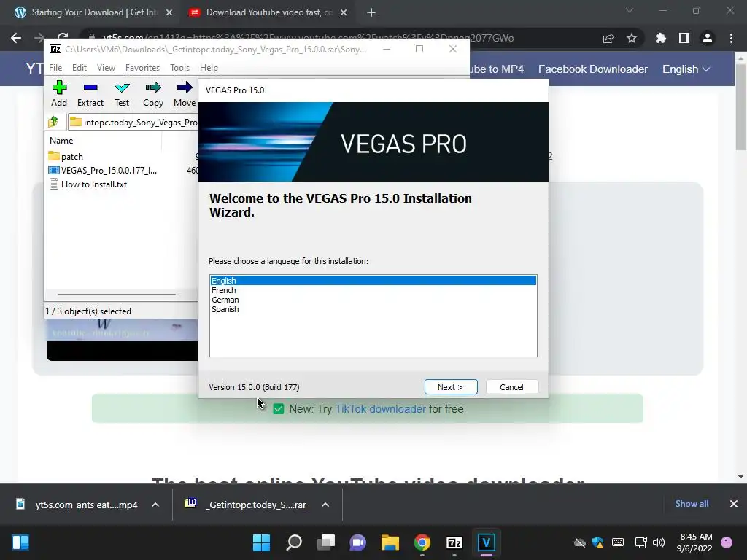This screenshot has height=560, width=747.
Task: Open a new browser tab
Action: 371,12
